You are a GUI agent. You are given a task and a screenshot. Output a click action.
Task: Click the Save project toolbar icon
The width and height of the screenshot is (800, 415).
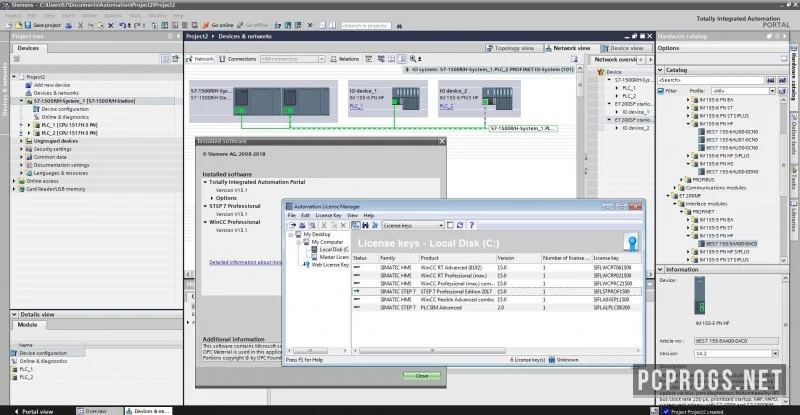click(x=29, y=25)
